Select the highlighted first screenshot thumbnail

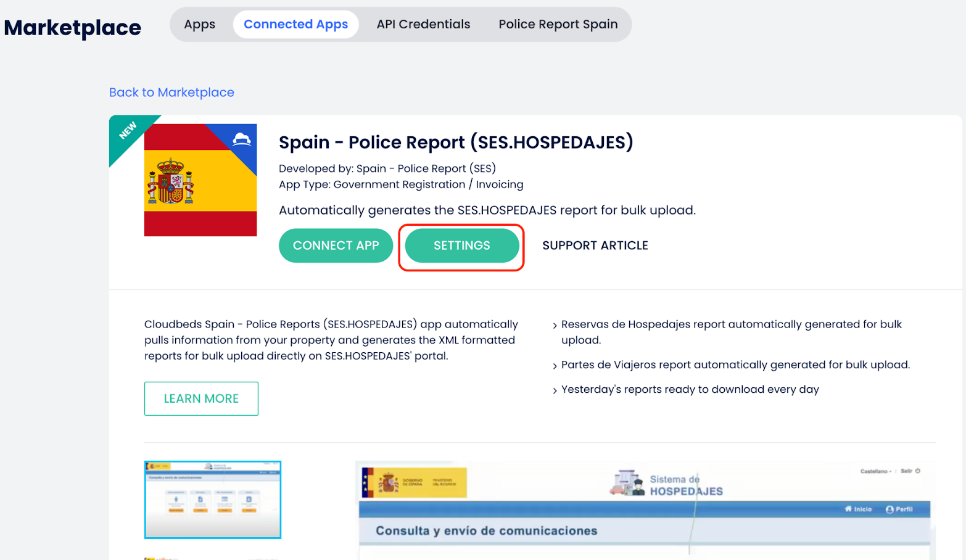213,500
